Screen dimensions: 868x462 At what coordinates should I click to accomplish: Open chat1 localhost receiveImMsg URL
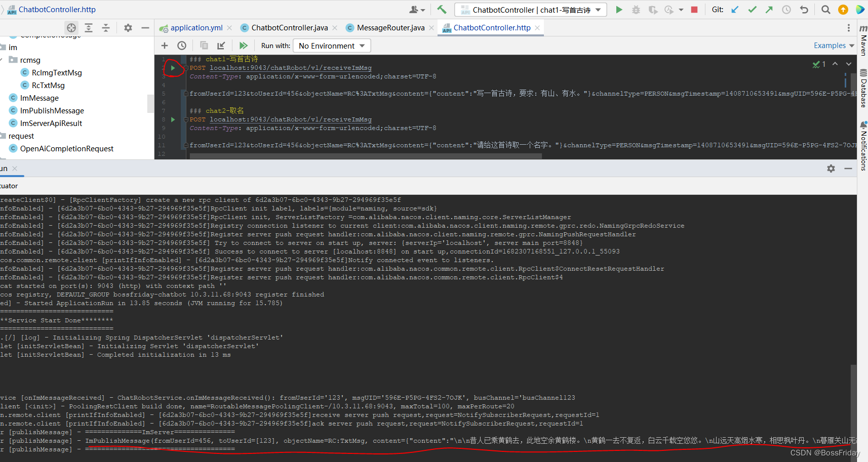[x=291, y=68]
